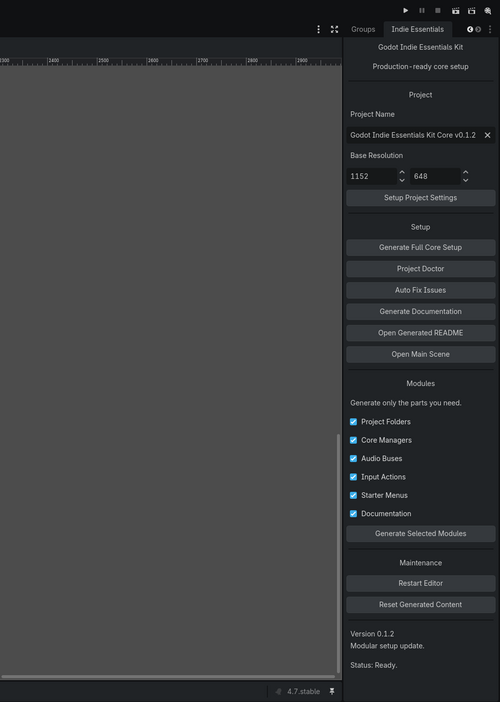The image size is (500, 702).
Task: Toggle distraction-free mode expand icon
Action: point(334,29)
